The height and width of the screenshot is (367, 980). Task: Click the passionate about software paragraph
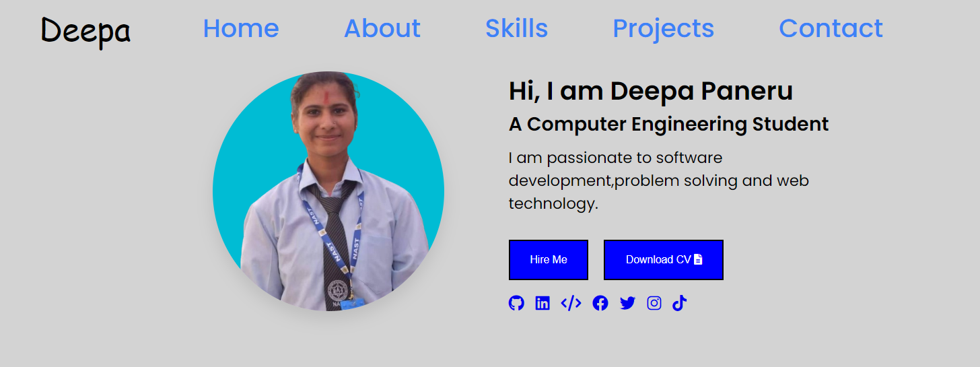[659, 180]
